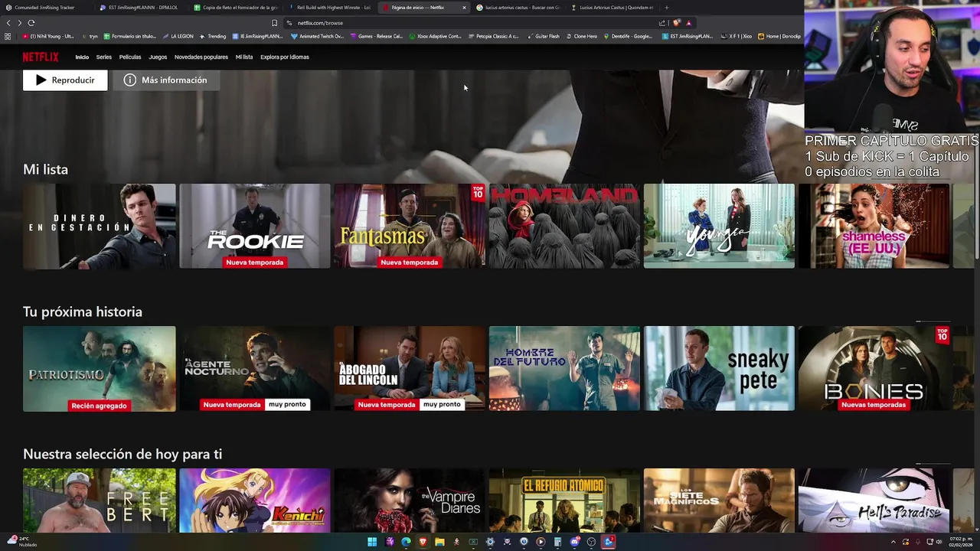Select Los Siete Magníficos thumbnail
The height and width of the screenshot is (551, 980).
point(719,500)
